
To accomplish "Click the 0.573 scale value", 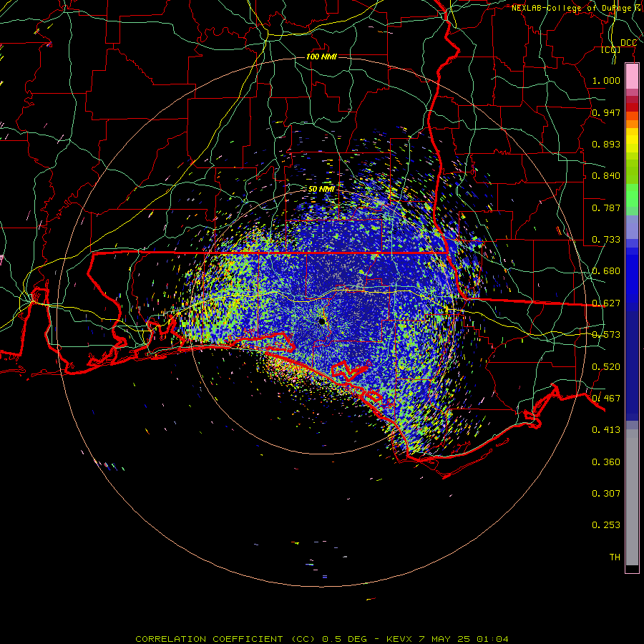I will pyautogui.click(x=606, y=335).
